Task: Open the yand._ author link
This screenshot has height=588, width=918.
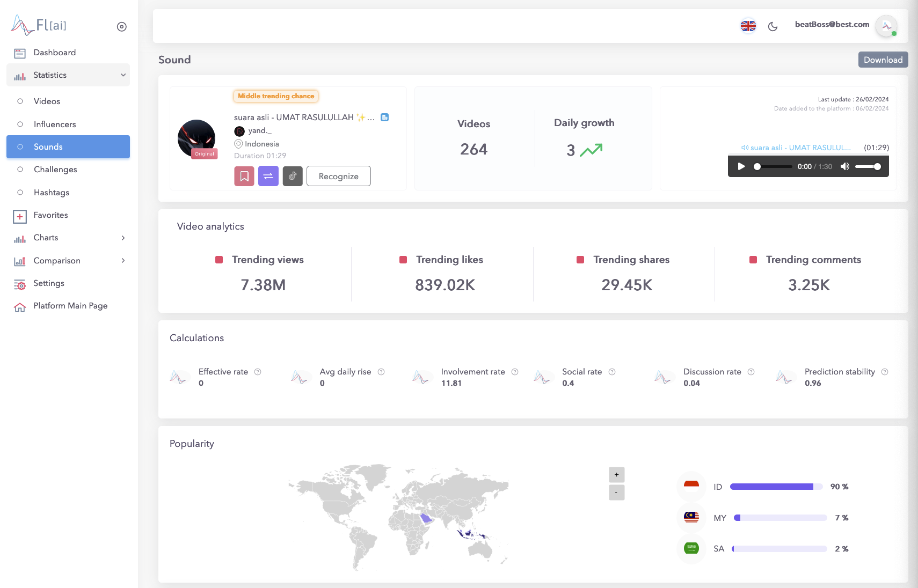Action: pos(260,130)
